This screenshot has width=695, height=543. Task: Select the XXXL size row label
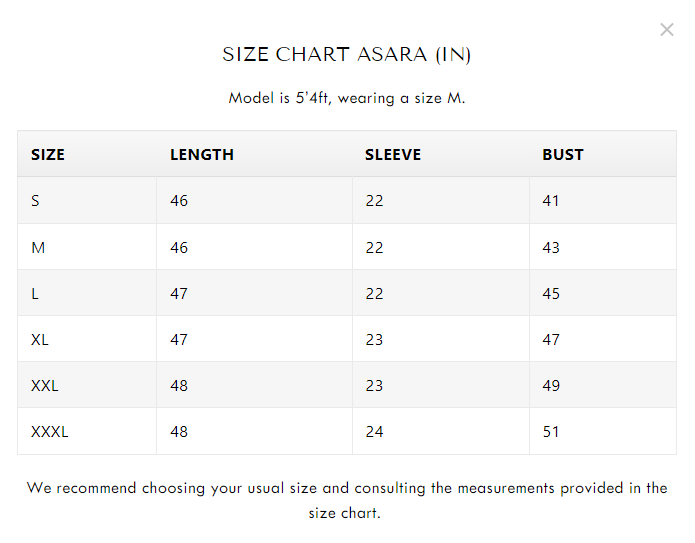(50, 432)
